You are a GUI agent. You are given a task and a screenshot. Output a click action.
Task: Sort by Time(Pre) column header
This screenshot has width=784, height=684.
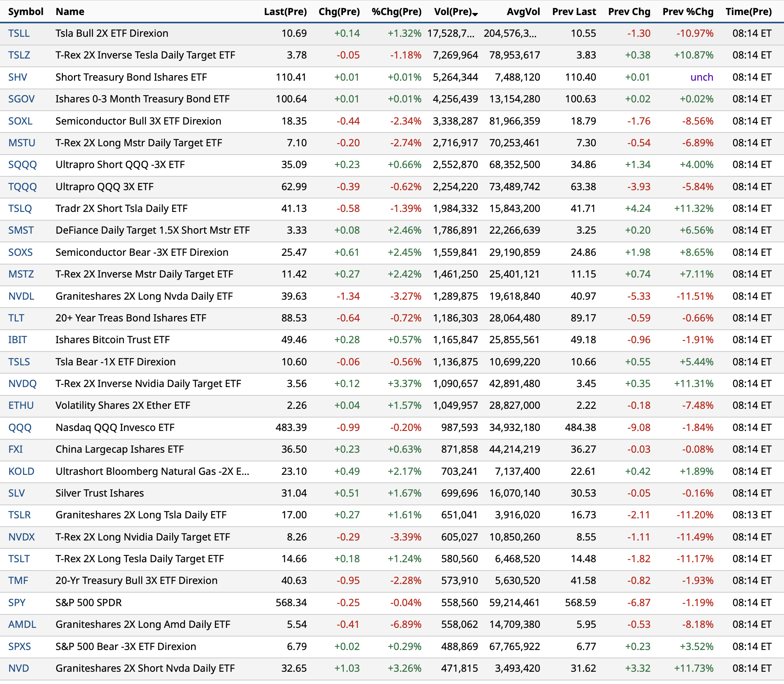click(748, 11)
